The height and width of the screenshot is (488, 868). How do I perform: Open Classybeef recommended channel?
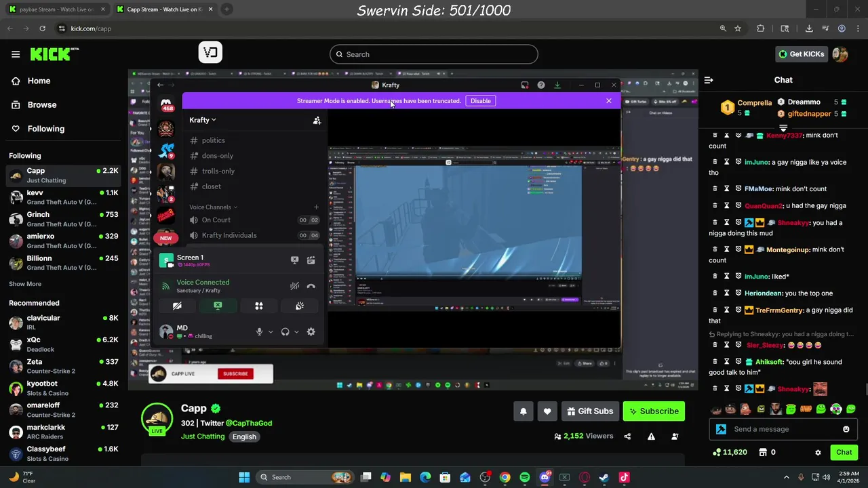(x=63, y=453)
